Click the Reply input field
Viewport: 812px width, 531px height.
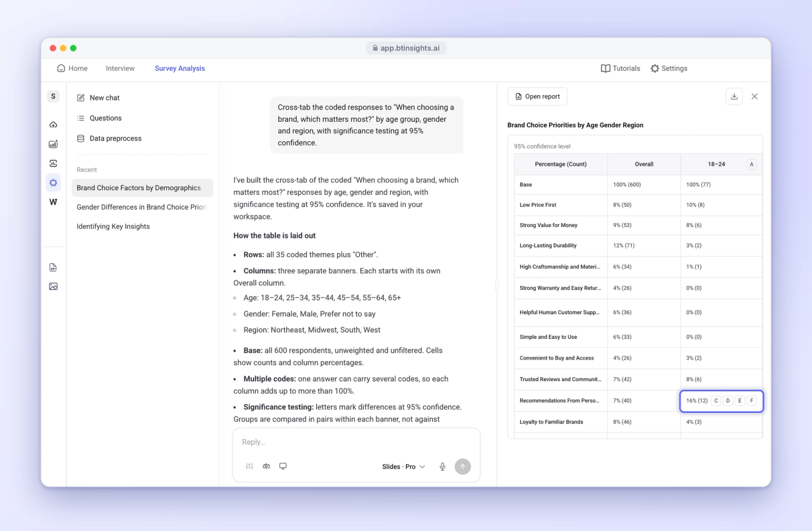[356, 442]
